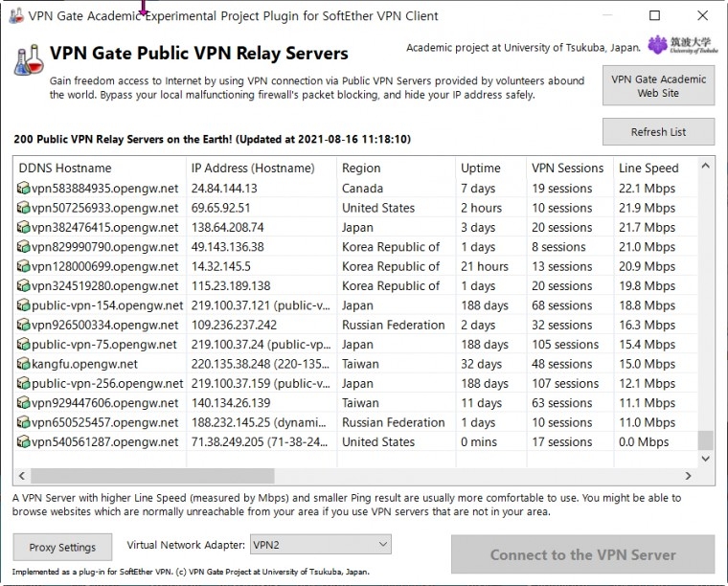The height and width of the screenshot is (586, 728).
Task: Click the scroll right arrow of server list
Action: [x=688, y=476]
